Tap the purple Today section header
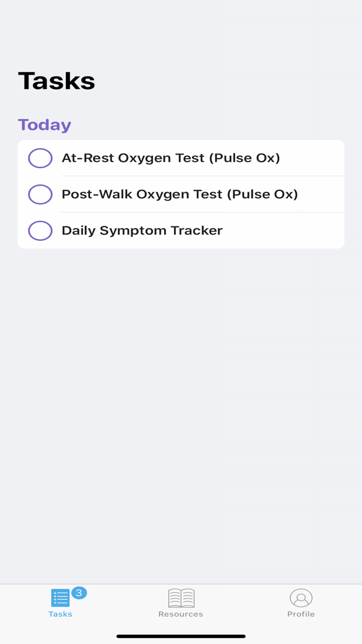The height and width of the screenshot is (644, 362). coord(44,125)
